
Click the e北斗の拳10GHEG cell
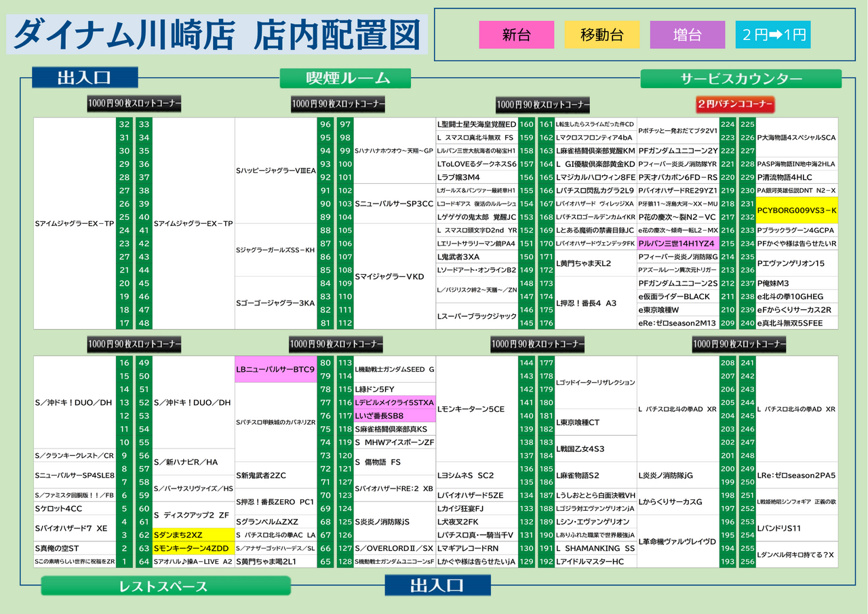click(x=797, y=296)
